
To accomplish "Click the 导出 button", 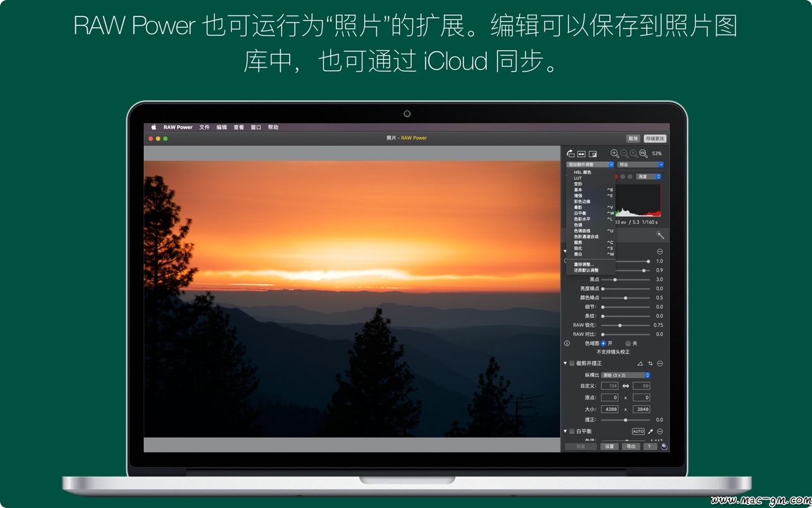I will coord(631,446).
